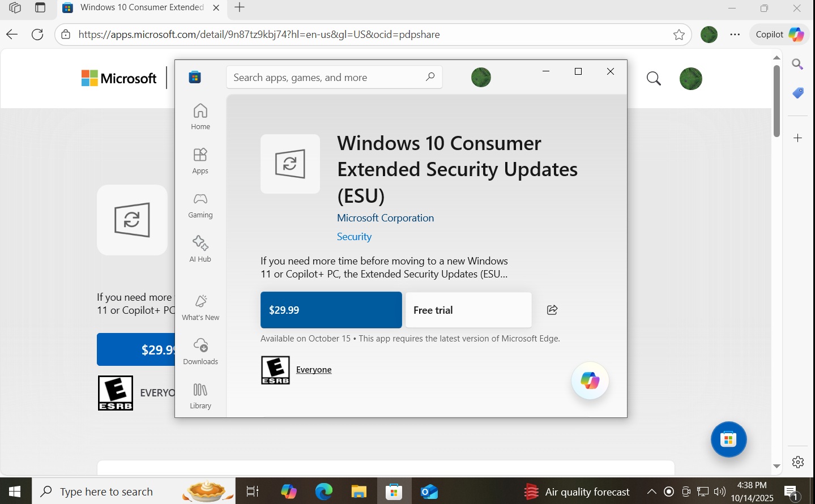Open the Gaming section

(x=200, y=205)
